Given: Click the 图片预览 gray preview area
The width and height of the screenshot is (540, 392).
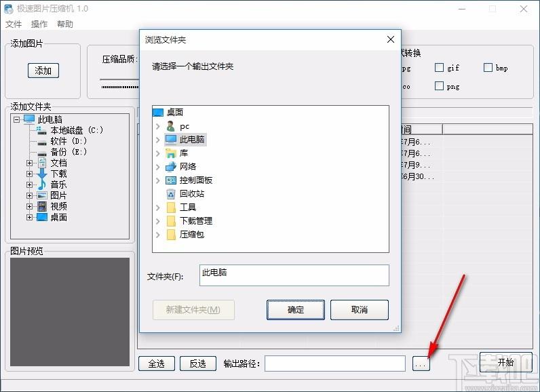Looking at the screenshot, I should point(70,312).
